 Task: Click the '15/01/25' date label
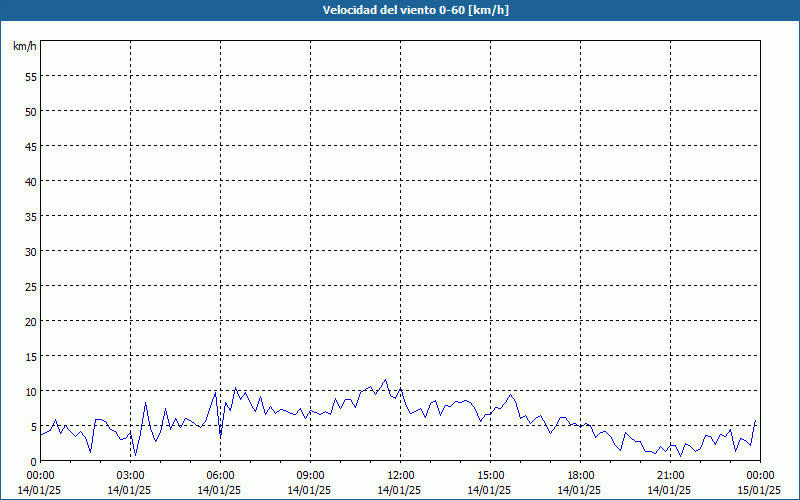pos(759,490)
